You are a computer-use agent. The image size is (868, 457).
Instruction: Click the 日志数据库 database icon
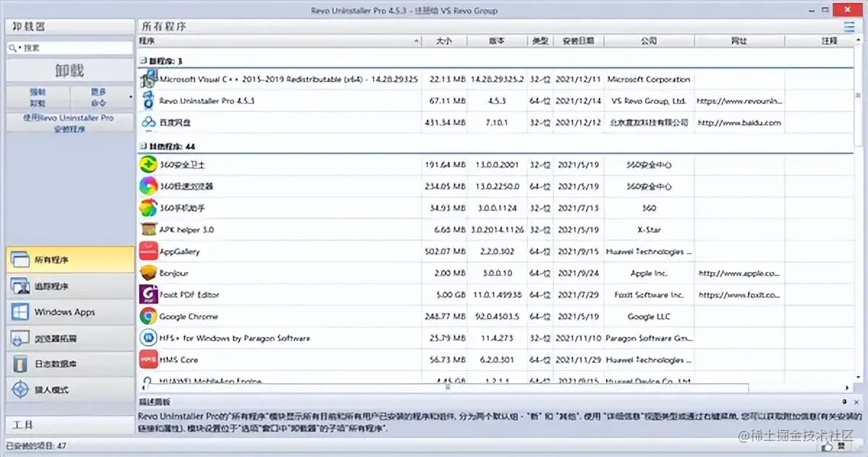point(20,364)
